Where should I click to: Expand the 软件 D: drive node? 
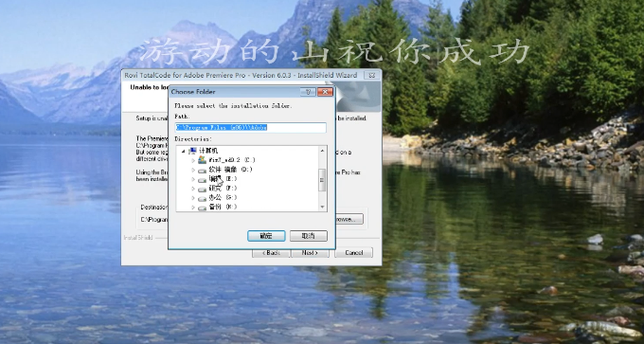(x=193, y=170)
